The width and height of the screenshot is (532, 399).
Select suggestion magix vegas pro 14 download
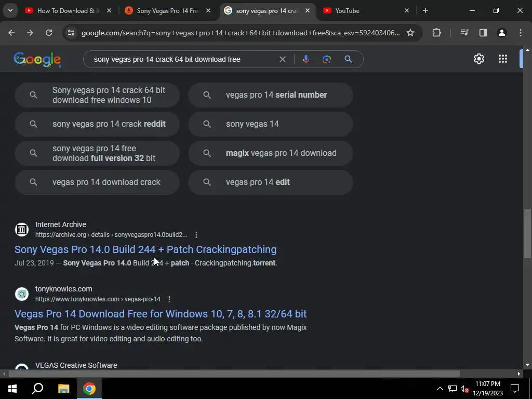271,153
